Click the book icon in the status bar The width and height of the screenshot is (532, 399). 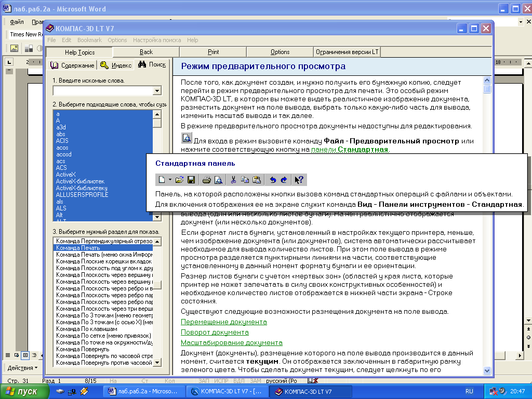(x=312, y=381)
